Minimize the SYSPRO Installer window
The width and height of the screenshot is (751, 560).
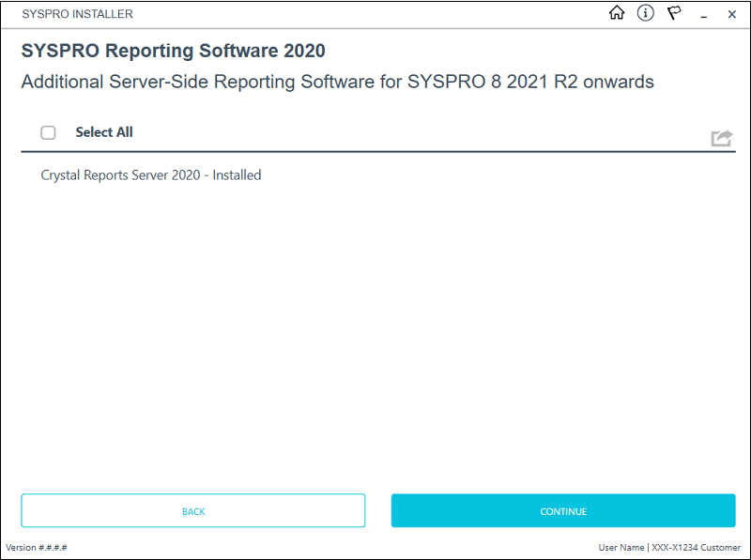pyautogui.click(x=703, y=14)
